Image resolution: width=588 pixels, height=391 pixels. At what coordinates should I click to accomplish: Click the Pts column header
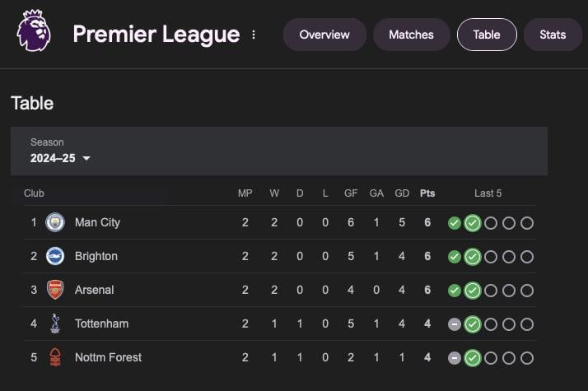427,193
